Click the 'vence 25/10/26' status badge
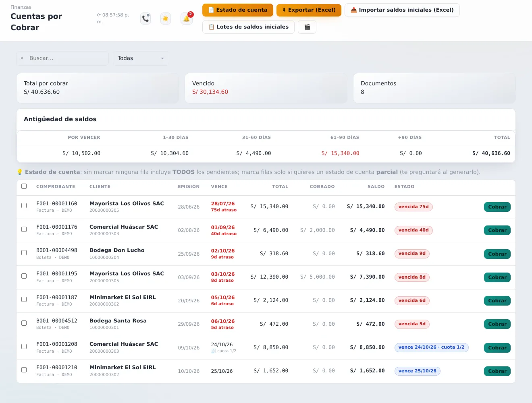The image size is (532, 403). point(417,371)
